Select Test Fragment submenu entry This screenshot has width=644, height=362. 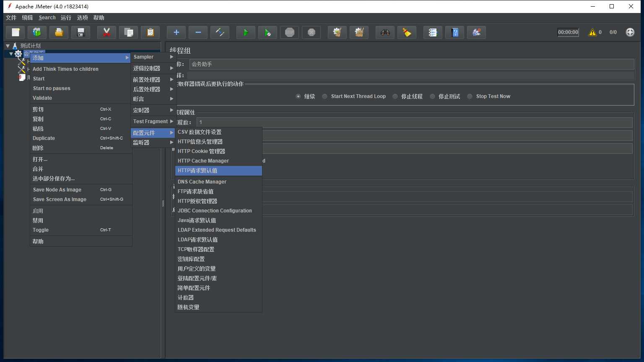pos(153,122)
